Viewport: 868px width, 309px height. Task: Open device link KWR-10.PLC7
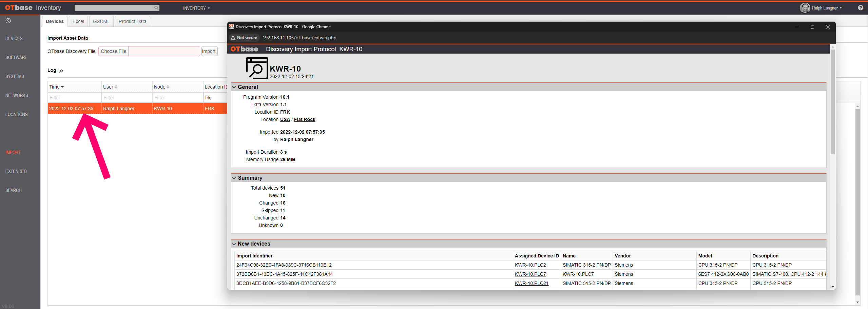[530, 274]
